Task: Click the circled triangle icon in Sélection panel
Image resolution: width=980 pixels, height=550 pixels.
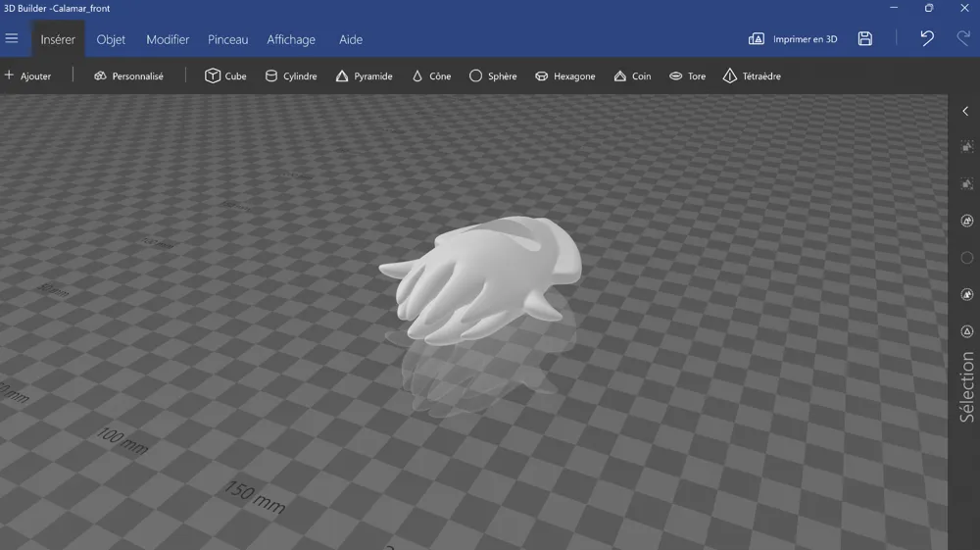Action: tap(967, 331)
